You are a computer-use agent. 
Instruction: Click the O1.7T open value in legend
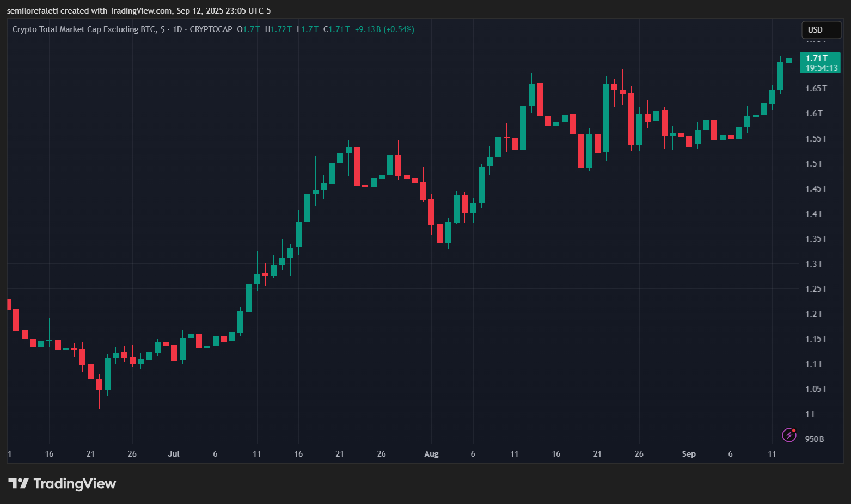pyautogui.click(x=248, y=29)
